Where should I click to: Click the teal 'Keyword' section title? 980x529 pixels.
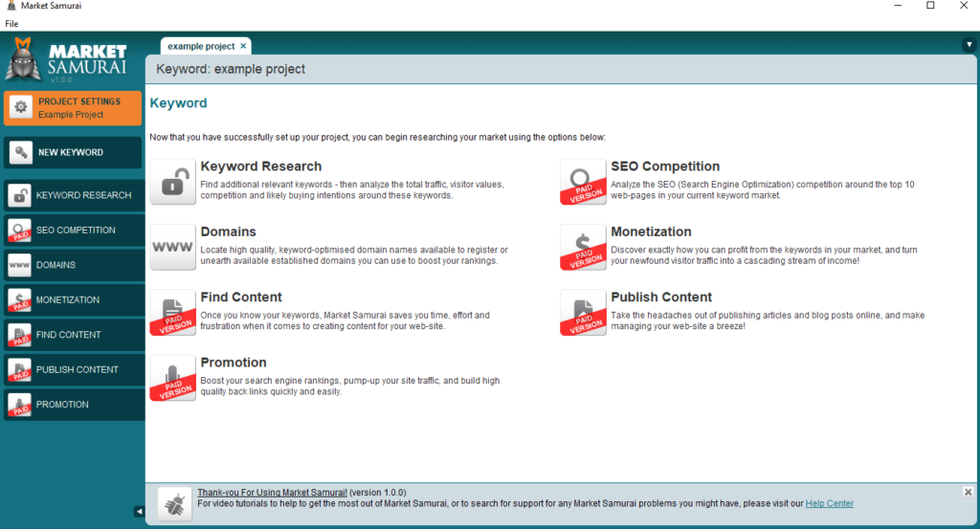point(178,103)
